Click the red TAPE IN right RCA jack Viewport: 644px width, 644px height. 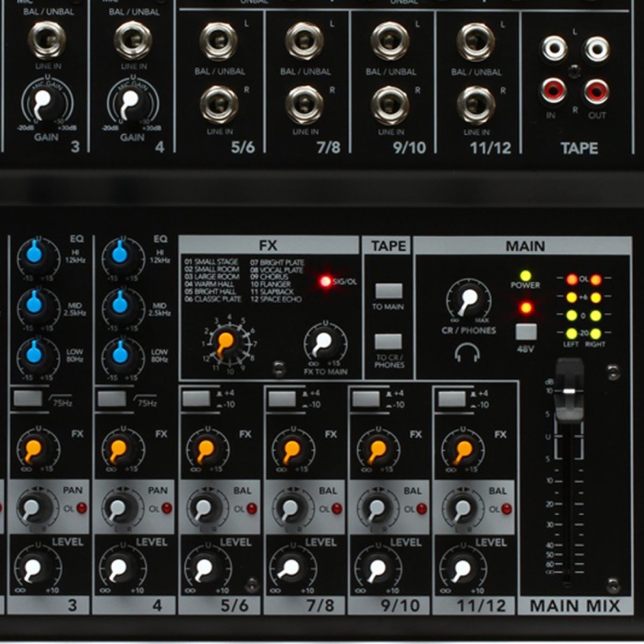pyautogui.click(x=553, y=91)
